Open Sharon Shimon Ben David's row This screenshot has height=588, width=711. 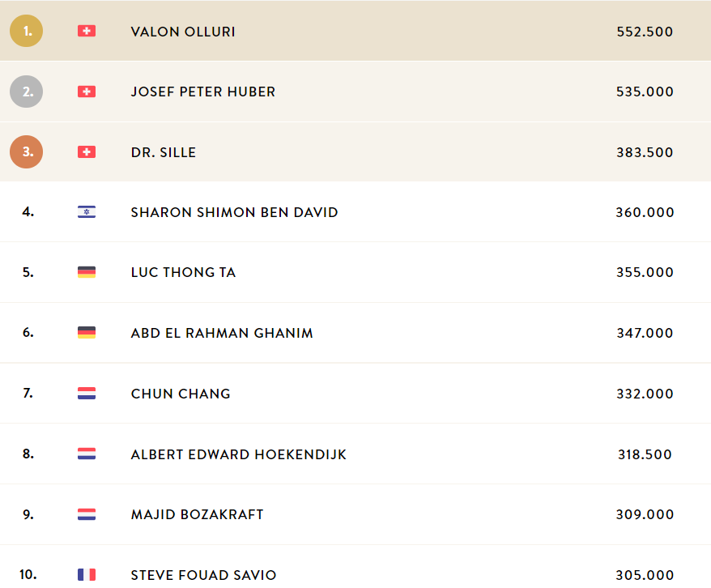click(355, 211)
